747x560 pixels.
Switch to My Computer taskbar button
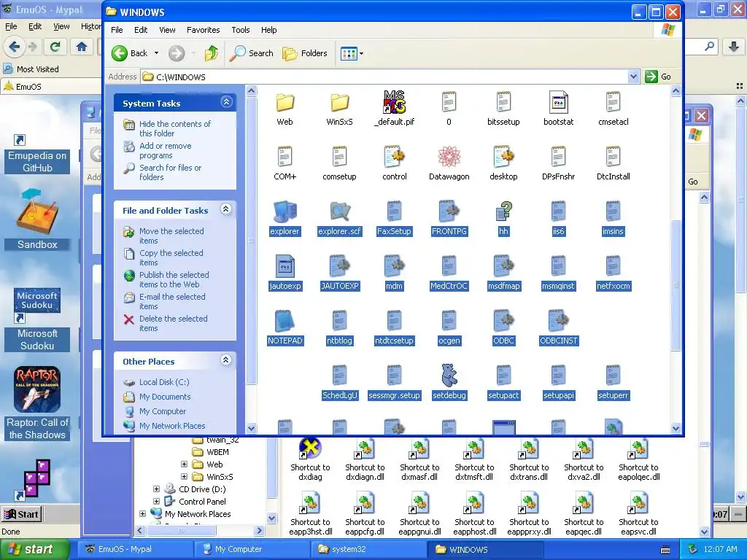pyautogui.click(x=252, y=549)
